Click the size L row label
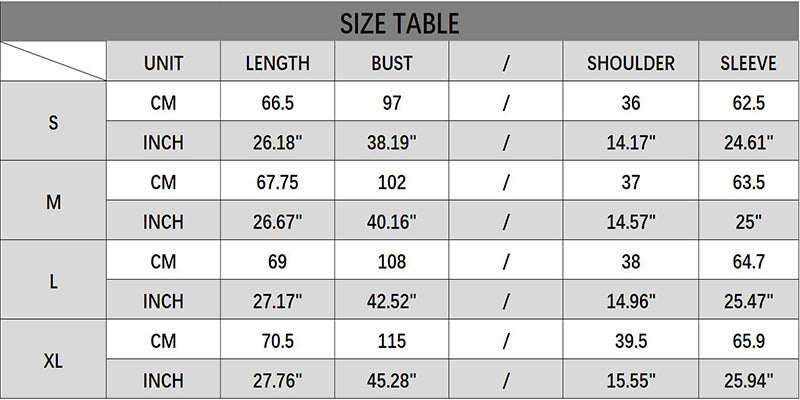The width and height of the screenshot is (800, 400). 53,282
